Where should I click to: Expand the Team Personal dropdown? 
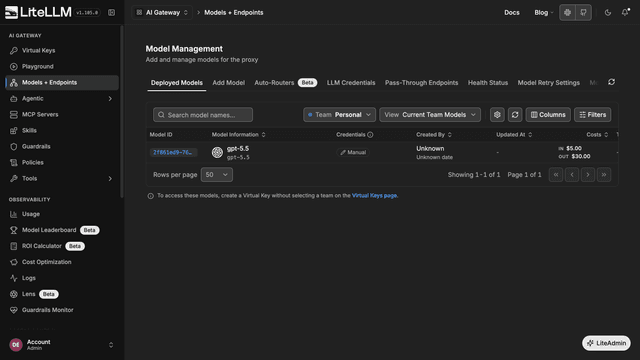click(339, 115)
